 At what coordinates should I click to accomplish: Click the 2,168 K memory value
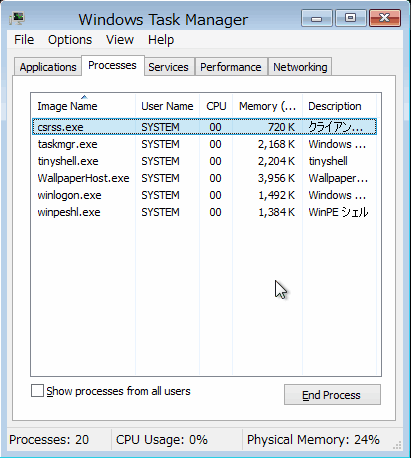[x=276, y=144]
